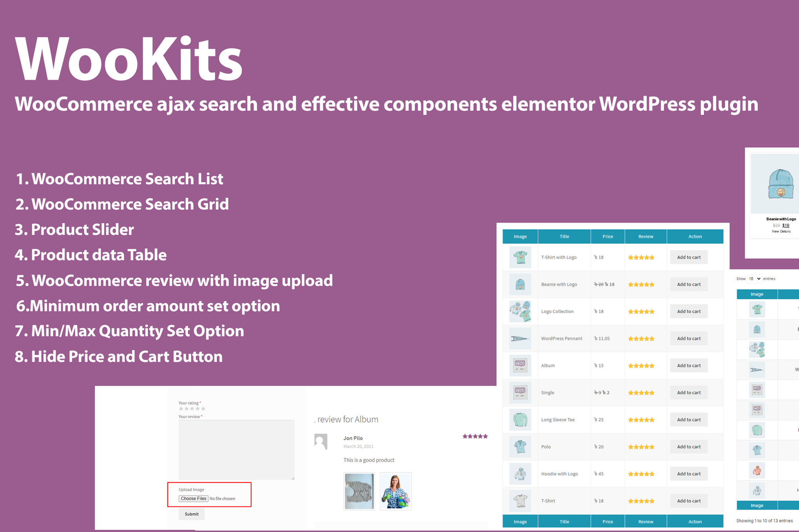Click the plain T-Shirt product image
The width and height of the screenshot is (799, 532).
(520, 501)
